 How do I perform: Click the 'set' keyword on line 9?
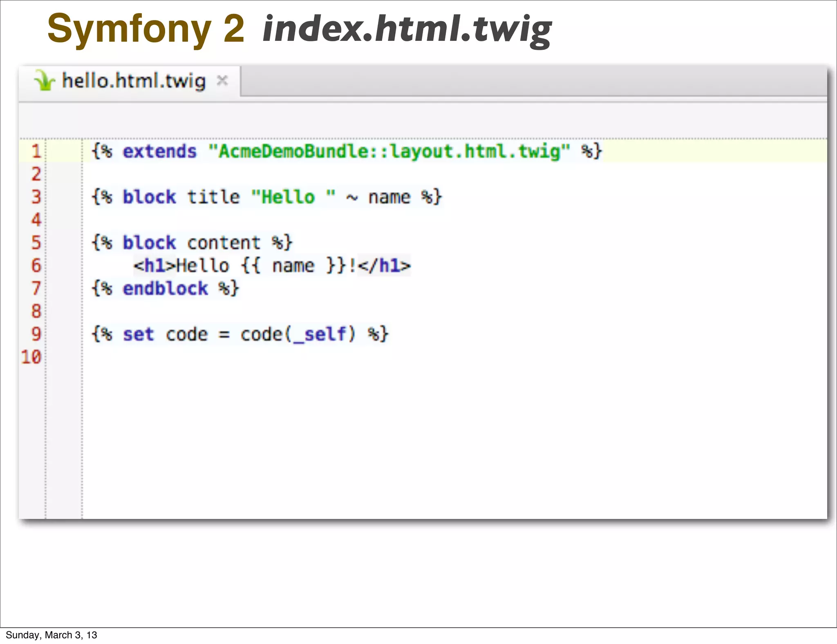click(x=139, y=334)
